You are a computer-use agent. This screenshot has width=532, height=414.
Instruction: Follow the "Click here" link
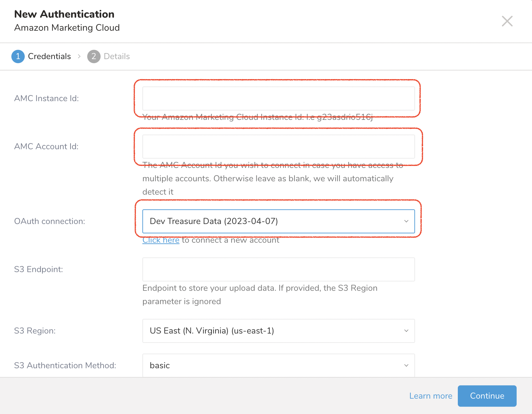(161, 240)
